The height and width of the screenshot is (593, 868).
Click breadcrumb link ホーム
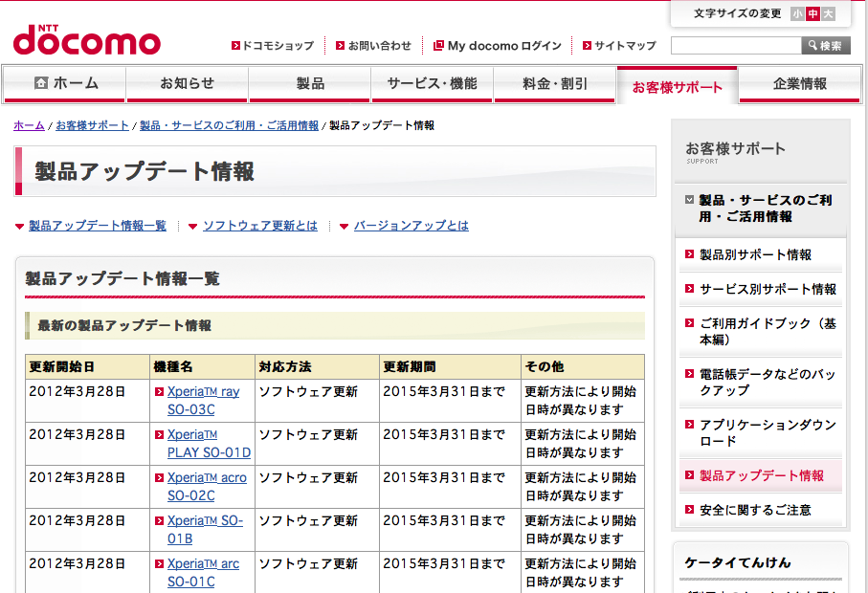tap(29, 125)
